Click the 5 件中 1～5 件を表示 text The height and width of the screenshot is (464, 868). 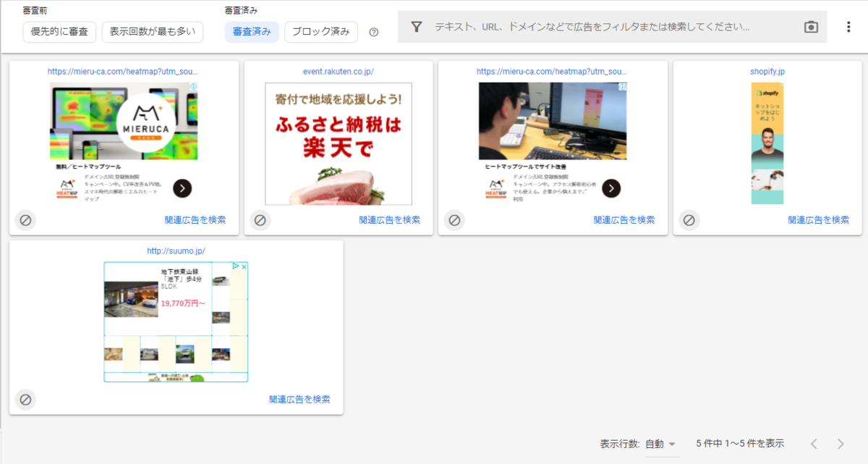740,444
